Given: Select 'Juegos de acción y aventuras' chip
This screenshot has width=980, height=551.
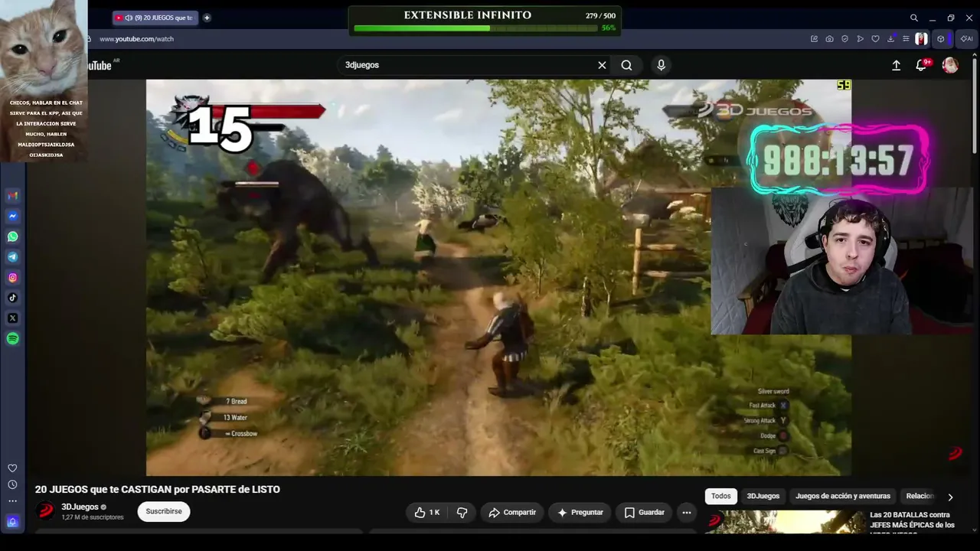Looking at the screenshot, I should [x=843, y=496].
